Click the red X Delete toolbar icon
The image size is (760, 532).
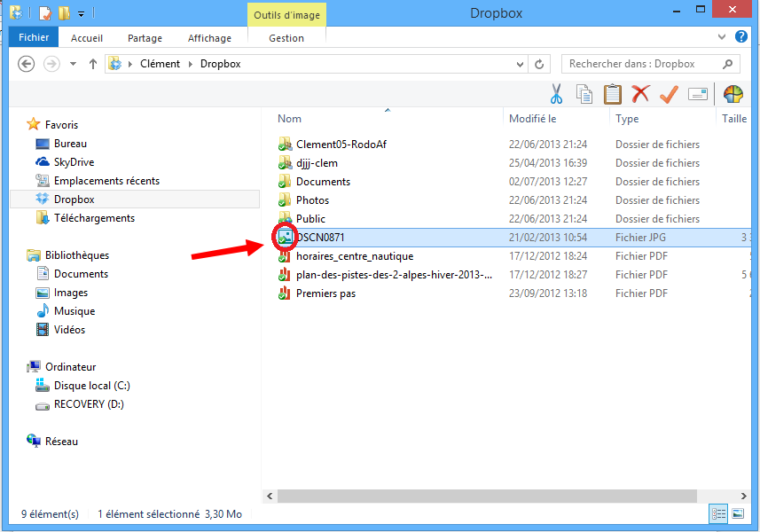[x=640, y=94]
